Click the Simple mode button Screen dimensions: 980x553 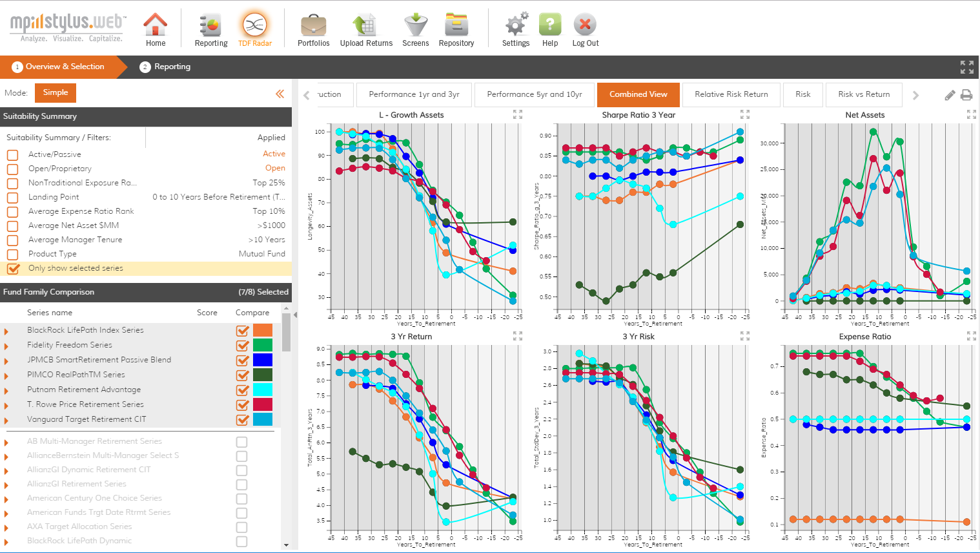[x=56, y=92]
